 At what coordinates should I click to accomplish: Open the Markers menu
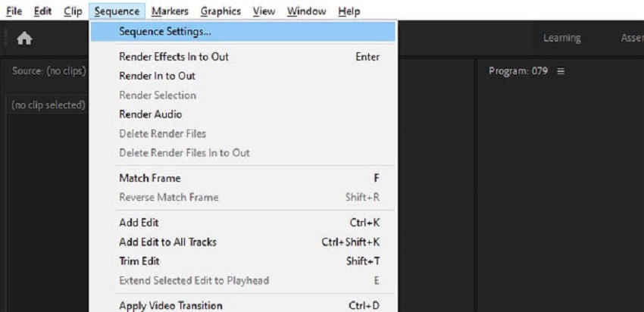(170, 11)
